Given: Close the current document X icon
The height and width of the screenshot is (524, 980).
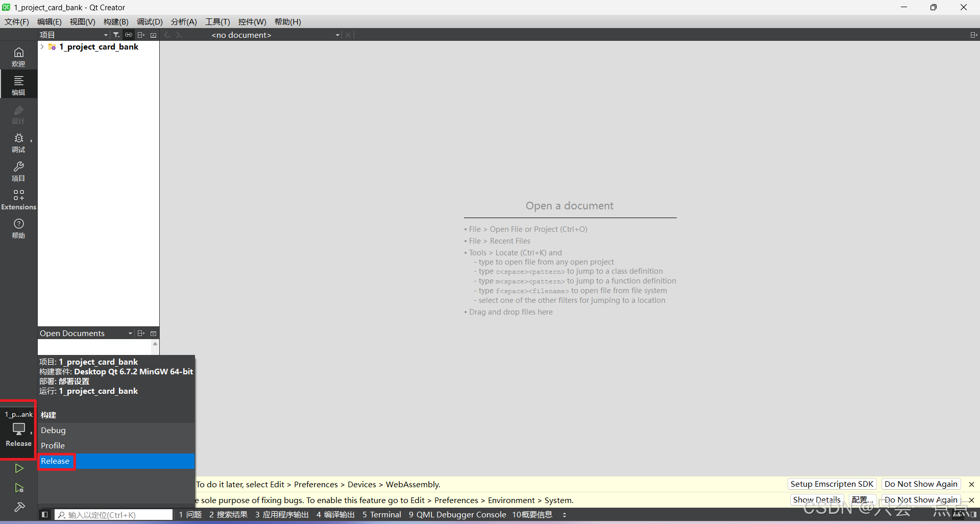Looking at the screenshot, I should pyautogui.click(x=348, y=35).
